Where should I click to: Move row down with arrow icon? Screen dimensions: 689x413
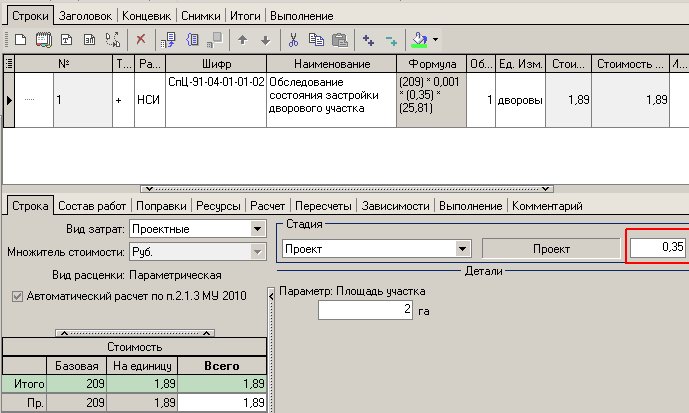coord(265,40)
